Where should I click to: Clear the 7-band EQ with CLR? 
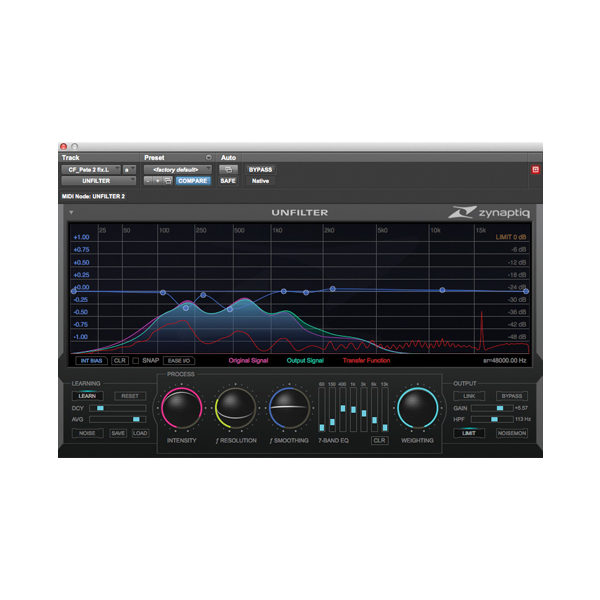(x=379, y=440)
